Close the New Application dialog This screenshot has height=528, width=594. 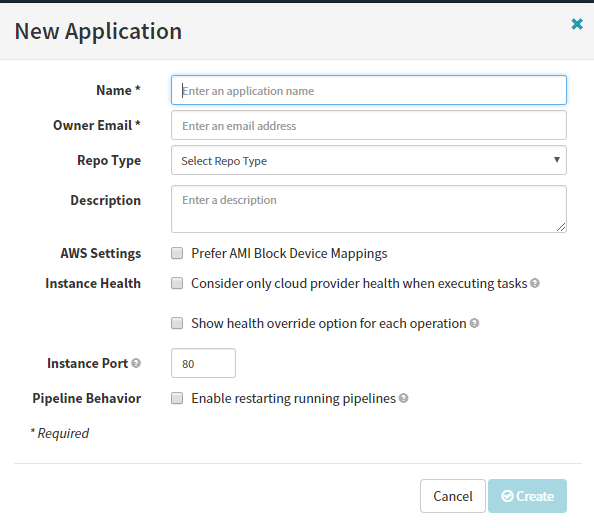tap(577, 24)
